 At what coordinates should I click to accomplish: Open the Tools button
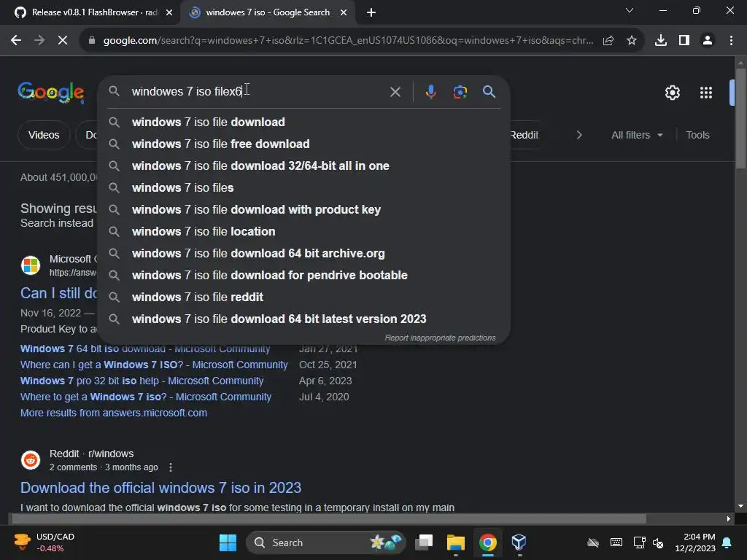click(x=697, y=135)
